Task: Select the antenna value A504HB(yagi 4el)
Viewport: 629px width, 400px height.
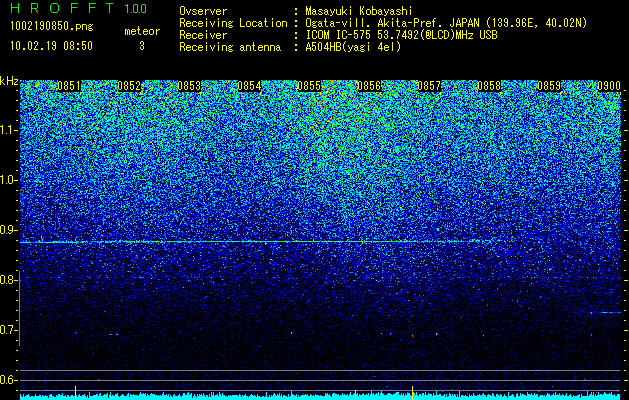Action: 353,47
